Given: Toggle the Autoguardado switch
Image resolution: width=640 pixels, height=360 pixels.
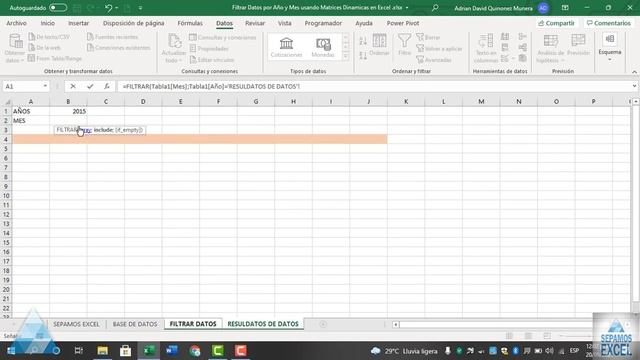Looking at the screenshot, I should pyautogui.click(x=58, y=8).
